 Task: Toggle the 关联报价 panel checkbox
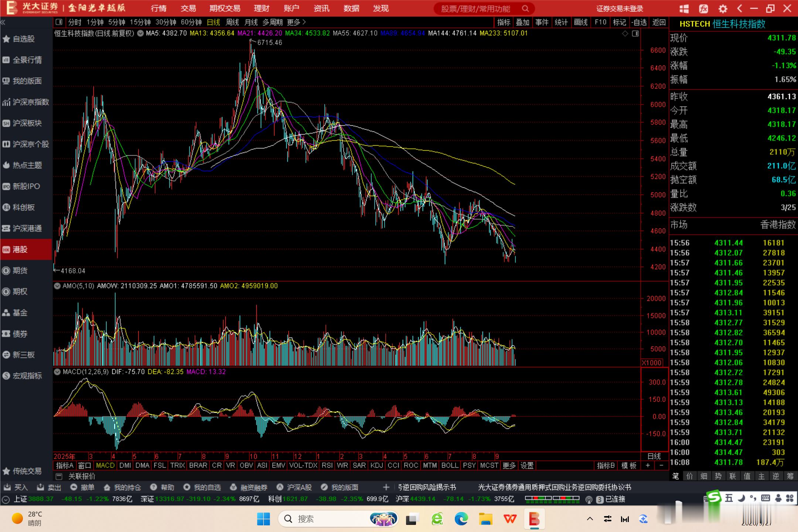[x=59, y=476]
